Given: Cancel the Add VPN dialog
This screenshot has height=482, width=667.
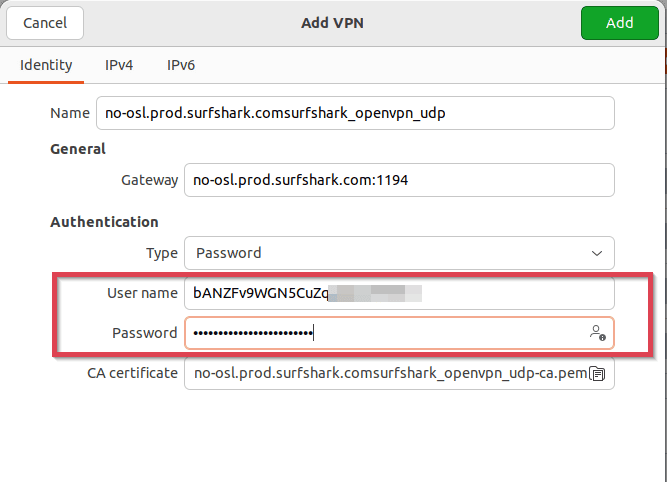Looking at the screenshot, I should pyautogui.click(x=45, y=22).
